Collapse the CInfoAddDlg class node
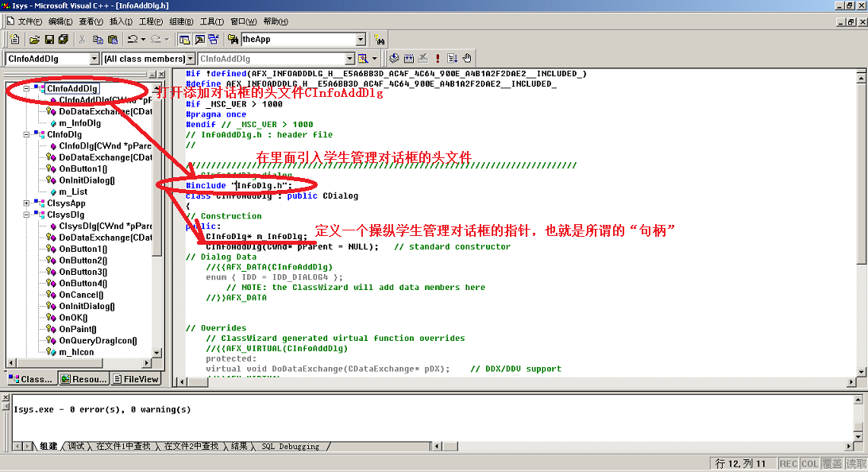Image resolution: width=868 pixels, height=472 pixels. (x=26, y=89)
